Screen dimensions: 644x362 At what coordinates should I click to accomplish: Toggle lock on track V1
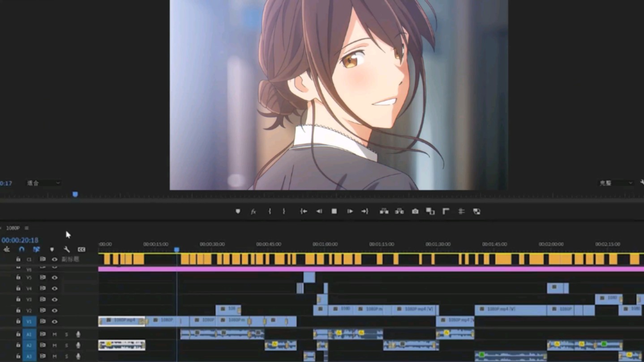point(18,321)
